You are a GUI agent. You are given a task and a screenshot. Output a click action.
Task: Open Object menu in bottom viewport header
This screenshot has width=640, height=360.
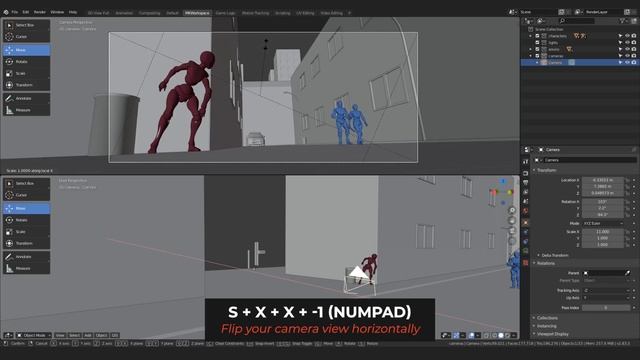point(101,336)
